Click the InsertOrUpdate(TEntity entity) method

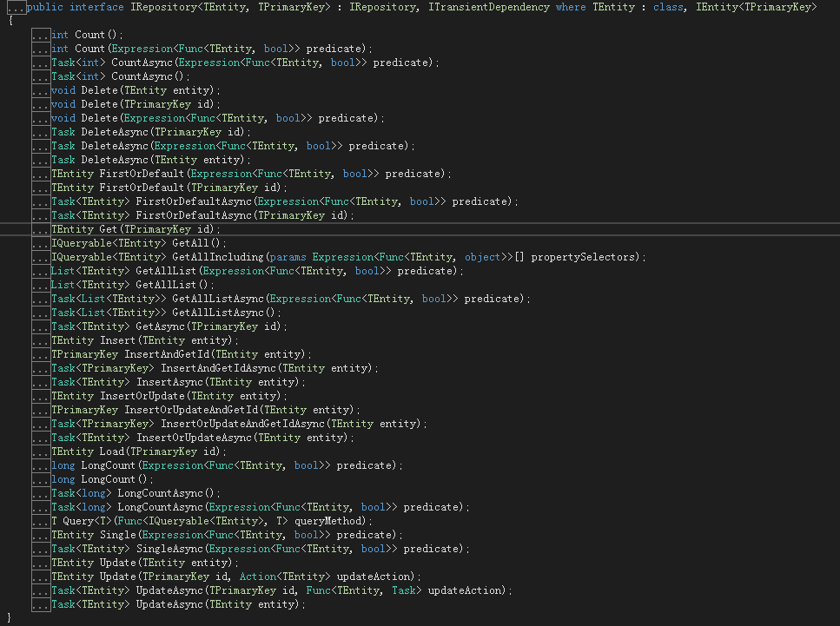point(169,397)
